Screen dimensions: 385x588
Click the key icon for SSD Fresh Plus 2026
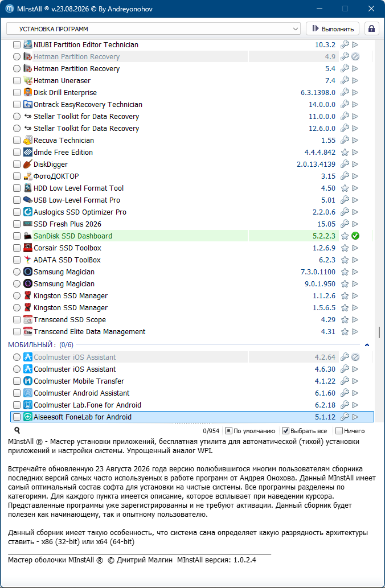point(345,224)
